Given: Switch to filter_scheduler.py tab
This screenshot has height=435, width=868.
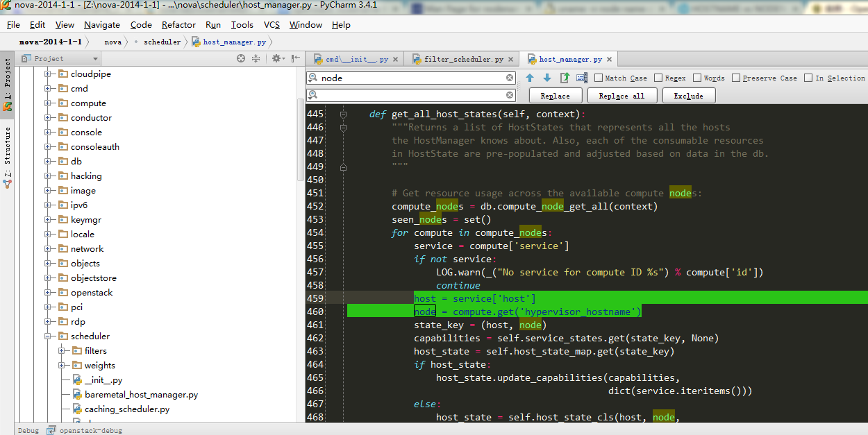Looking at the screenshot, I should tap(463, 60).
